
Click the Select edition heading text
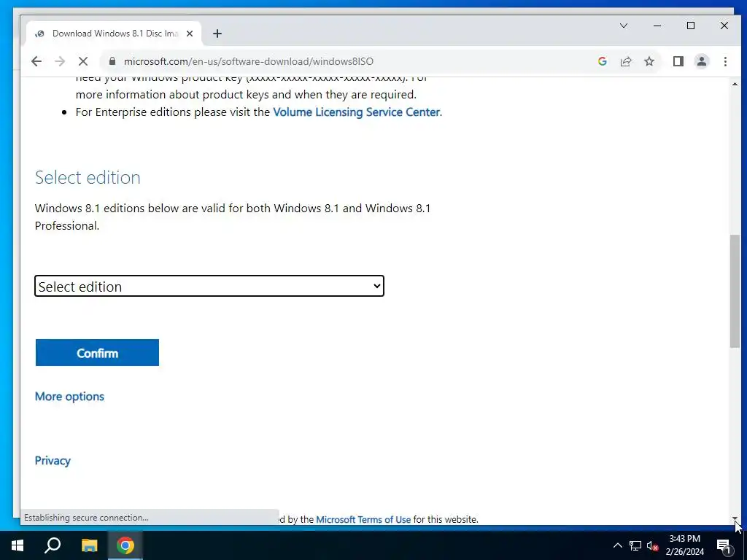point(88,178)
